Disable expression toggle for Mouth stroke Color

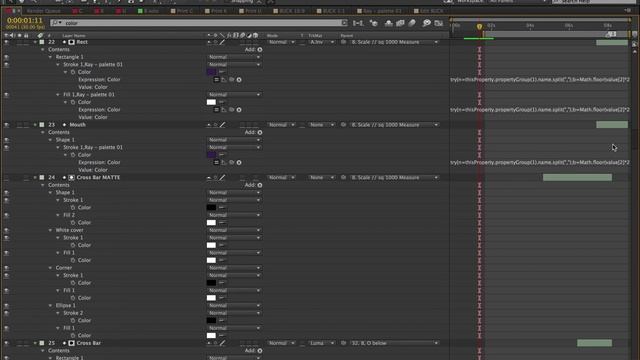click(216, 162)
